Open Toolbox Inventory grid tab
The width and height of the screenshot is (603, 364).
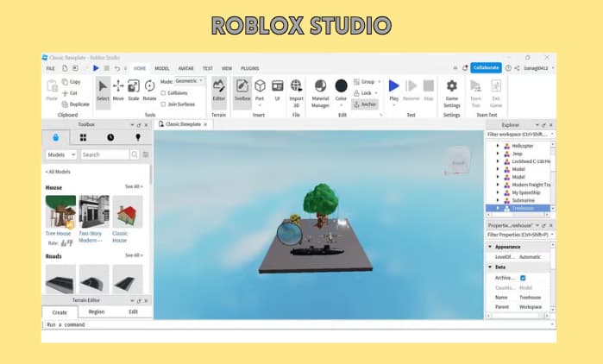(x=83, y=138)
